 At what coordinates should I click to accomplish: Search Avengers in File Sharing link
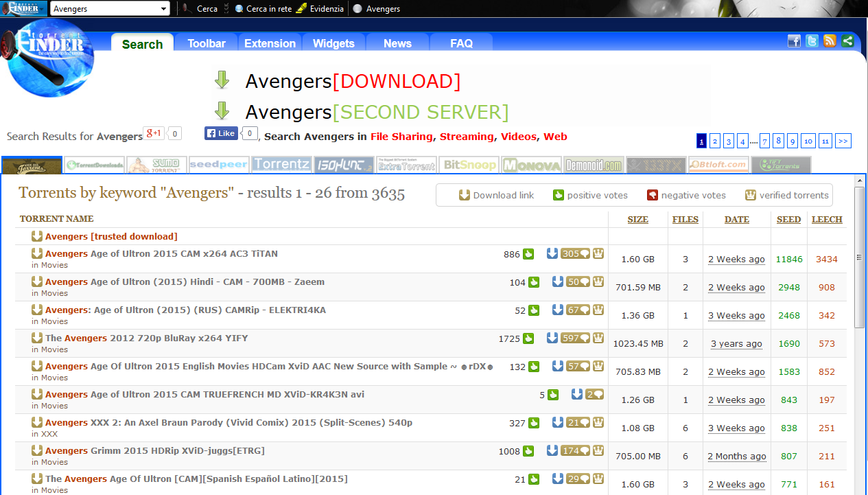click(401, 137)
